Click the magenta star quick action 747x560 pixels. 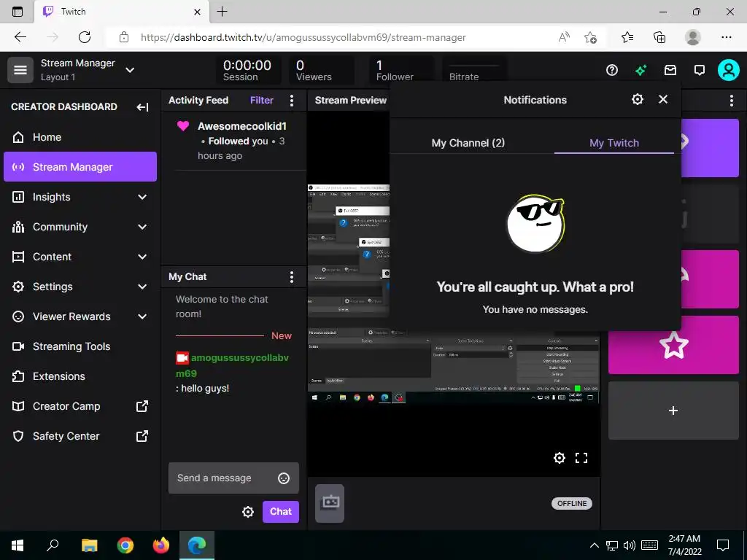coord(673,345)
